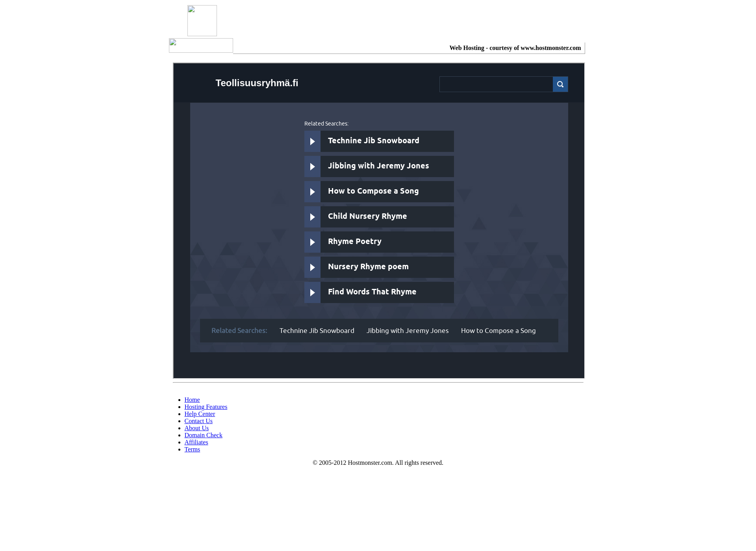The width and height of the screenshot is (756, 551).
Task: Click the Technine Jib Snowboard arrow icon
Action: click(x=312, y=141)
